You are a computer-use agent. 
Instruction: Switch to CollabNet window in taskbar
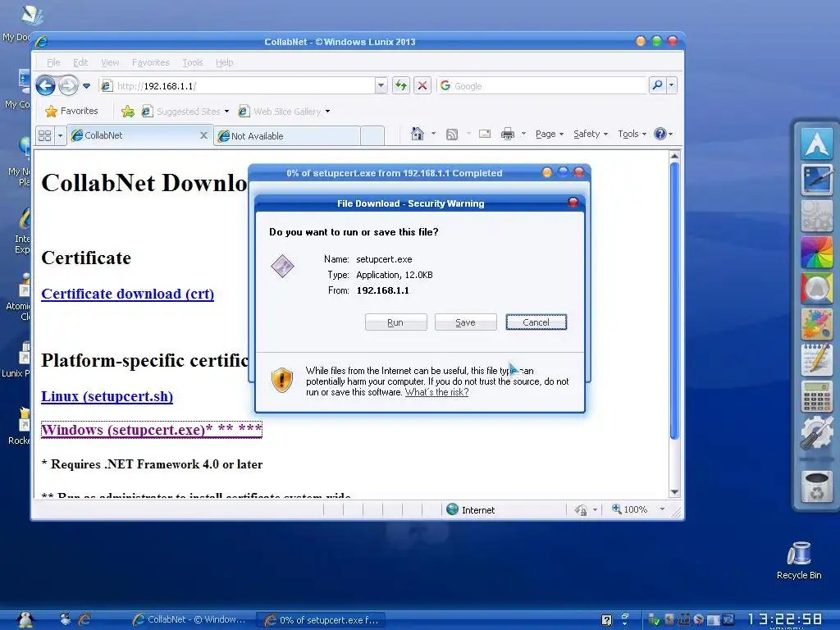189,620
